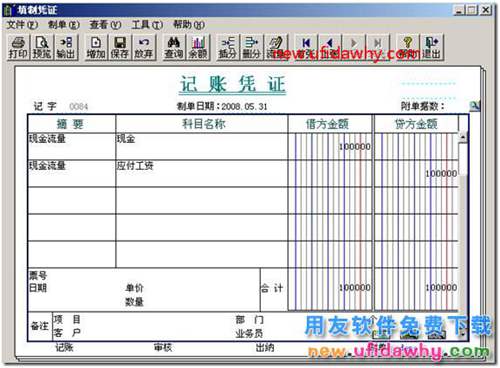The image size is (500, 368).
Task: Click the 贷方金额 column header
Action: click(416, 124)
